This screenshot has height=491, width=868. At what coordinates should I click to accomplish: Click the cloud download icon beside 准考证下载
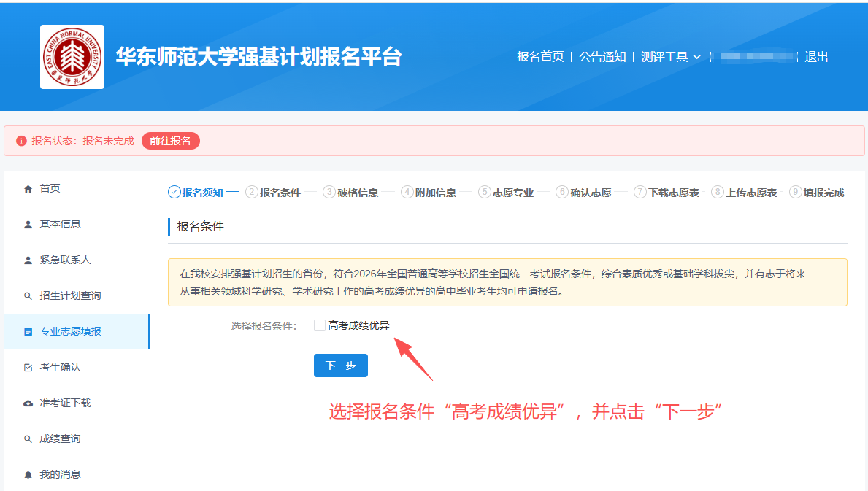[x=28, y=403]
